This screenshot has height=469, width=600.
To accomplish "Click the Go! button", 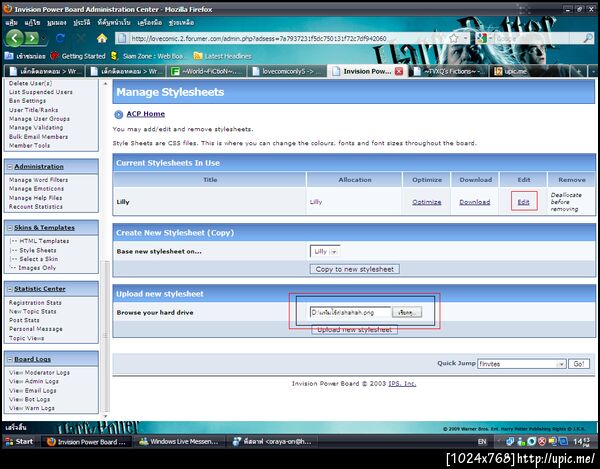I will click(x=579, y=364).
